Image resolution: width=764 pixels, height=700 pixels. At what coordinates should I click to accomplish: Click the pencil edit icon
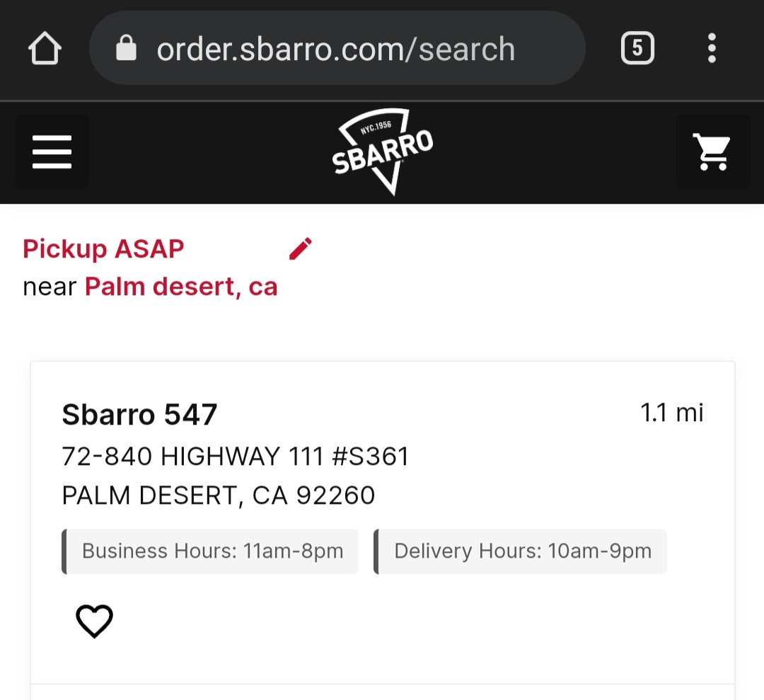point(301,249)
